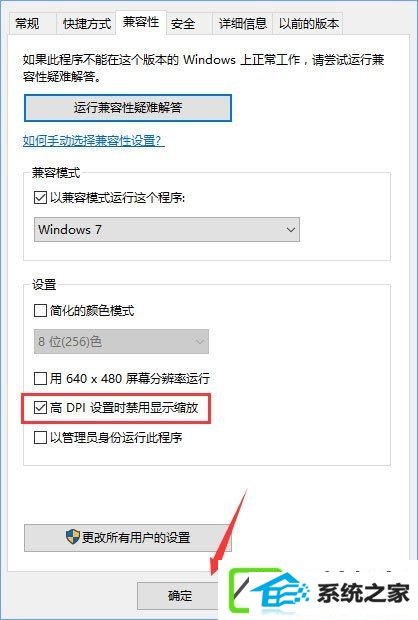Enable 以管理员身份运行此程序 checkbox
This screenshot has height=620, width=418.
click(40, 438)
